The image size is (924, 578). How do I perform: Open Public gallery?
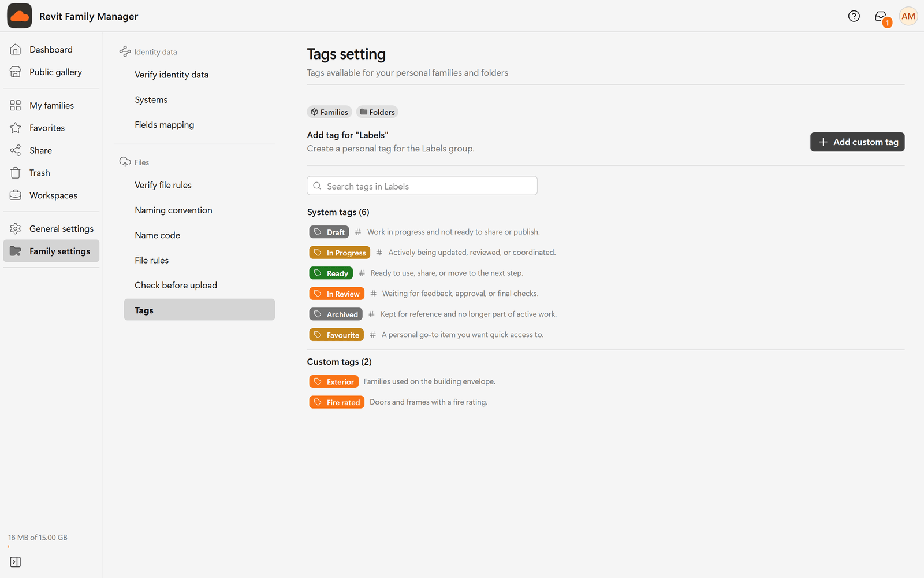pyautogui.click(x=51, y=72)
